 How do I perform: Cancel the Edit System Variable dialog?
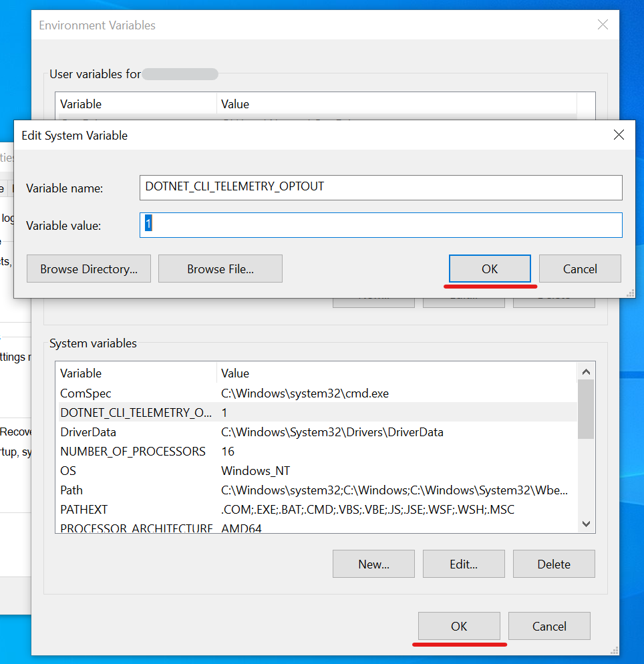pyautogui.click(x=579, y=269)
